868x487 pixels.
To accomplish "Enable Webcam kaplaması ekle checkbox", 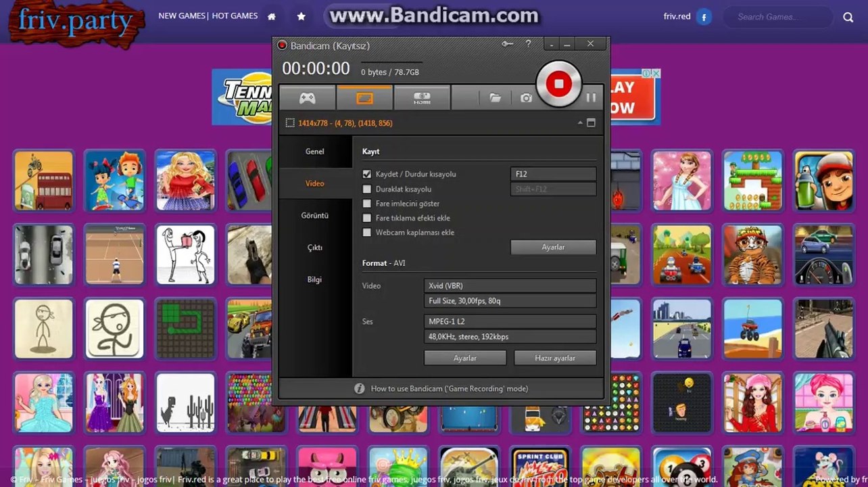I will 367,233.
